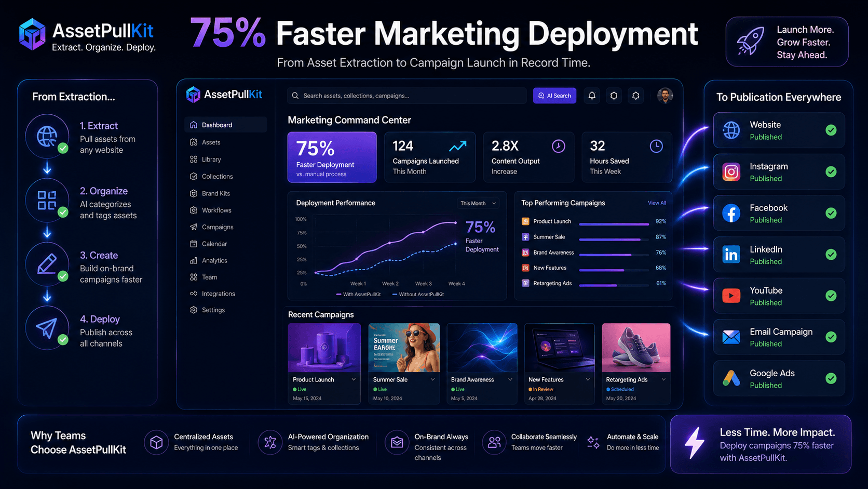This screenshot has height=489, width=868.
Task: Select Dashboard in the sidebar menu
Action: tap(225, 125)
